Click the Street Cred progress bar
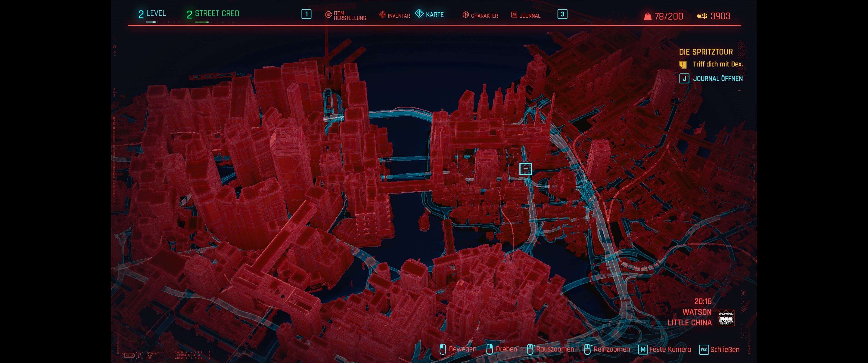The height and width of the screenshot is (363, 868). (x=214, y=22)
